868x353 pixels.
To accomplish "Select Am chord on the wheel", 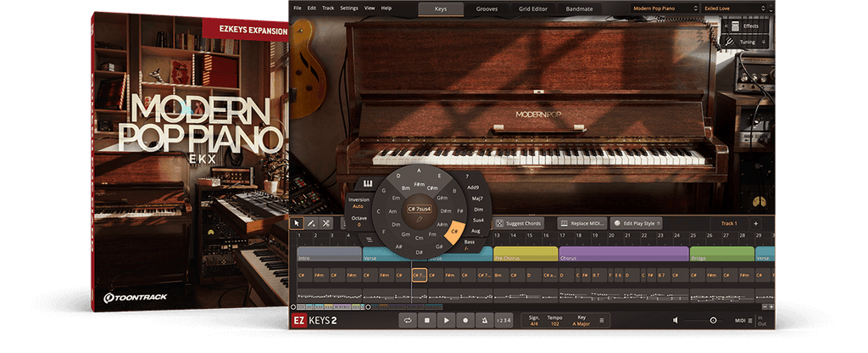I will click(392, 211).
